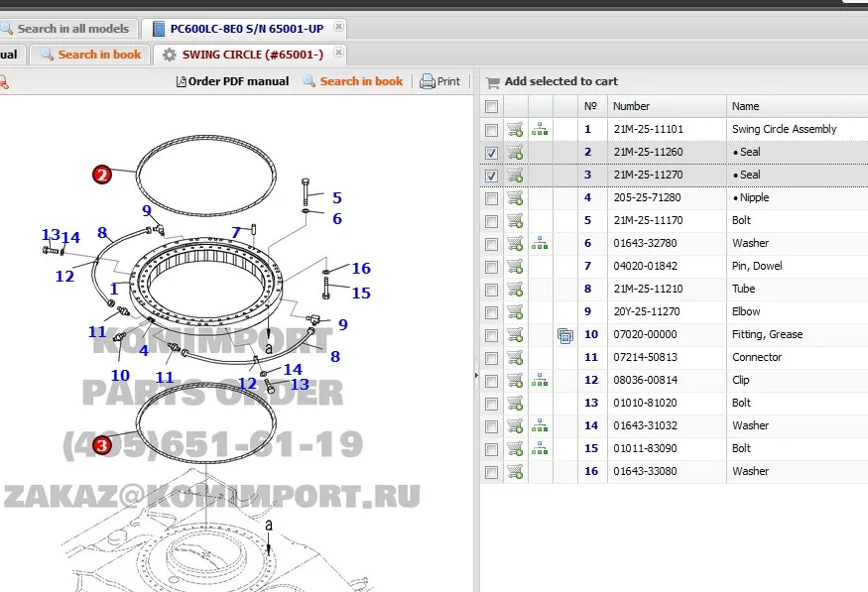The height and width of the screenshot is (592, 868).
Task: Click part number 07020-00000
Action: click(x=645, y=335)
